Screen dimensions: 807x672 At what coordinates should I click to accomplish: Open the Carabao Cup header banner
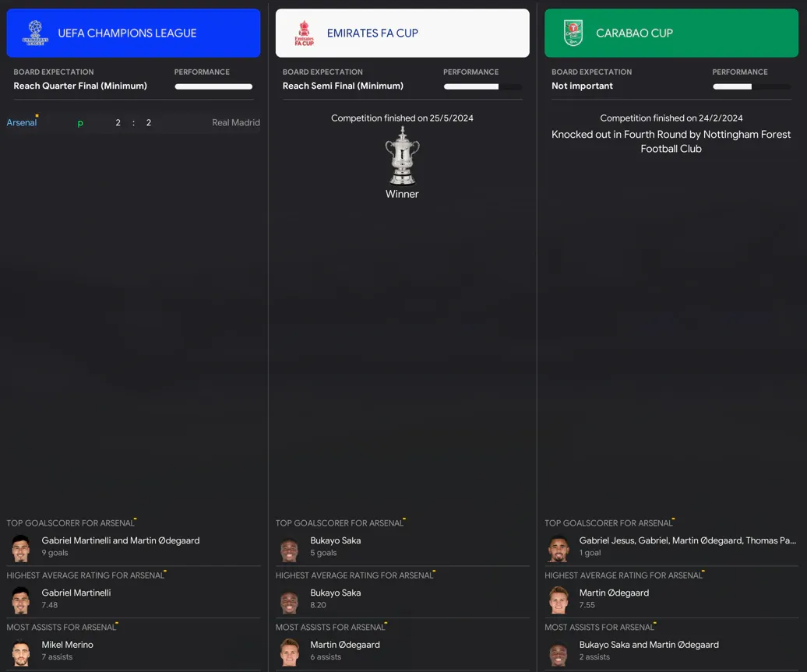click(x=671, y=33)
